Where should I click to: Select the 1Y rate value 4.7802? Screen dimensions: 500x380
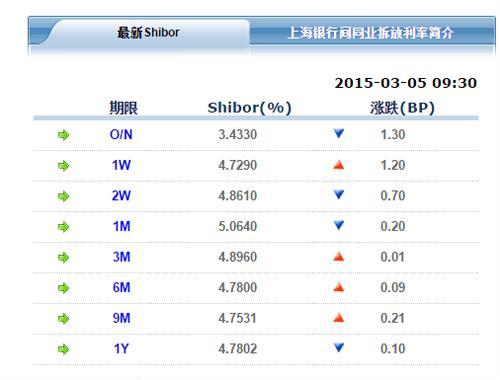tap(238, 349)
